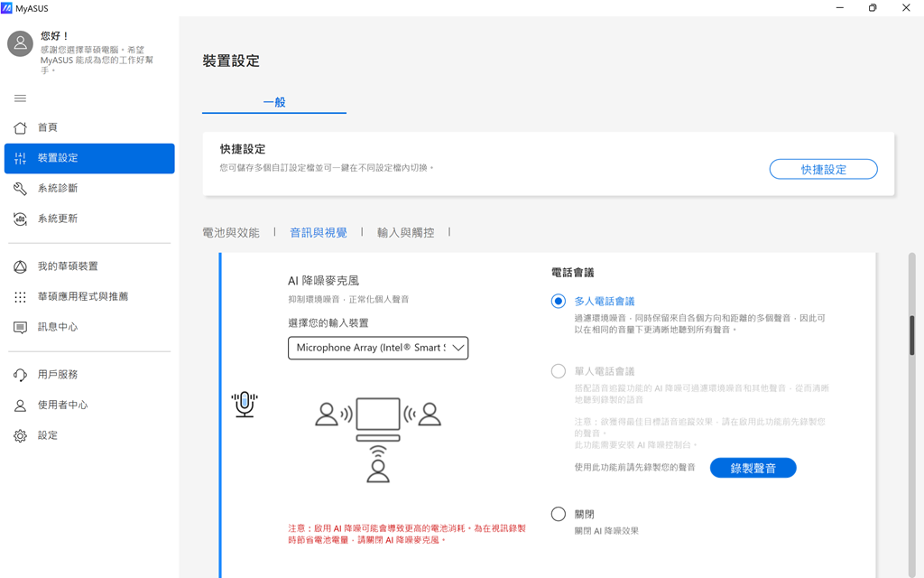This screenshot has width=924, height=578.
Task: Open 系統更新 menu item
Action: tap(89, 219)
